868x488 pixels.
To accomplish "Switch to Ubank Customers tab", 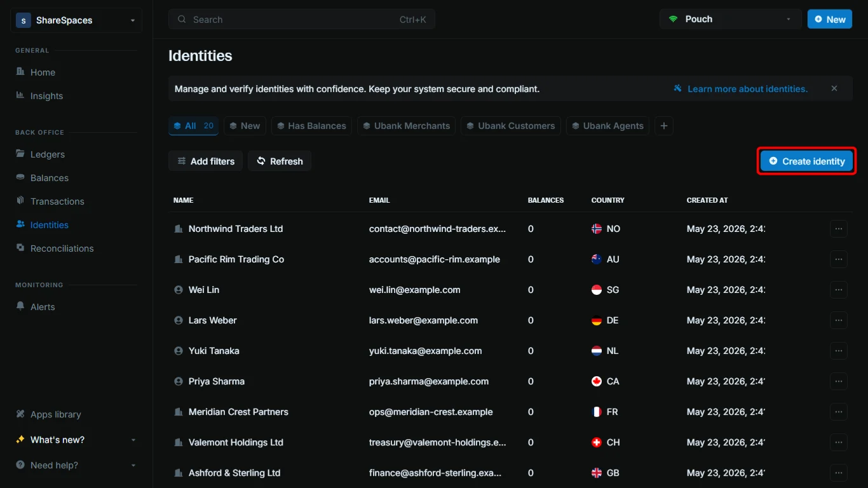I will point(510,126).
